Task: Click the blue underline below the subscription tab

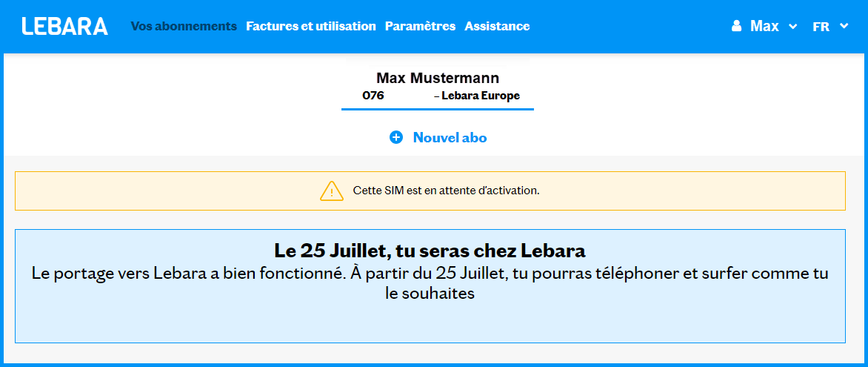Action: click(x=438, y=109)
